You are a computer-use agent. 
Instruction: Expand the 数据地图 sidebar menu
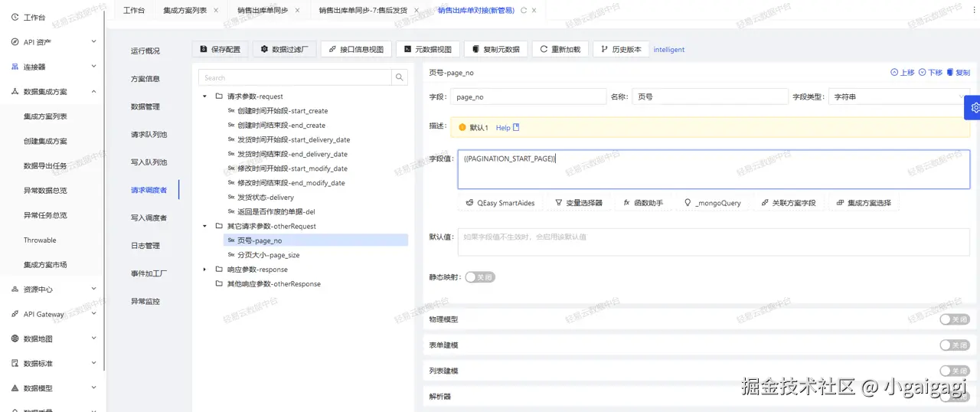(x=53, y=338)
